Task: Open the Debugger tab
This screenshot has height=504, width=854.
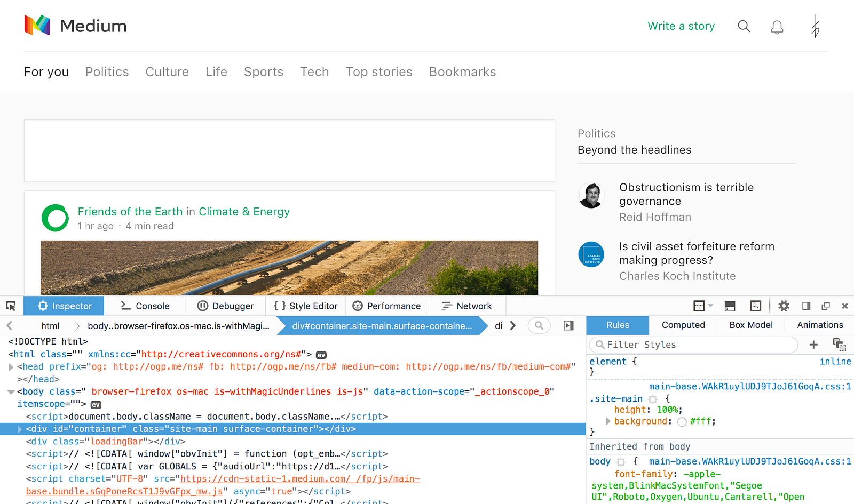Action: coord(225,306)
